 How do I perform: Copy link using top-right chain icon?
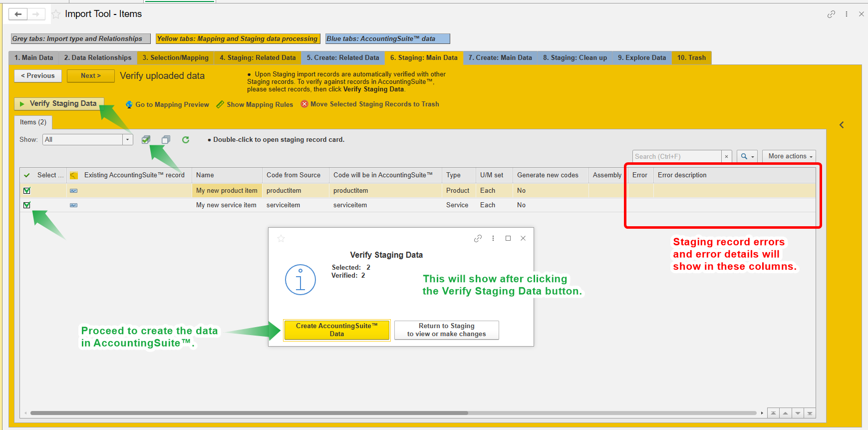pos(831,14)
